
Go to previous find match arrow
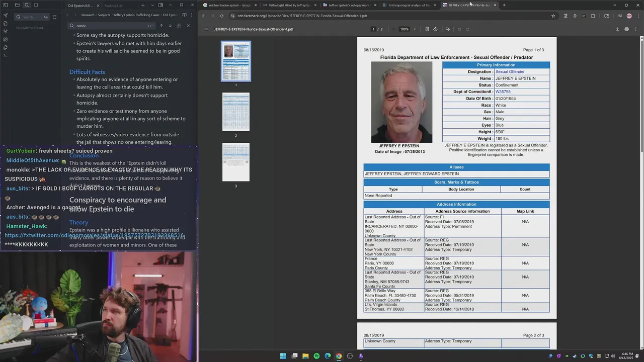(x=162, y=26)
